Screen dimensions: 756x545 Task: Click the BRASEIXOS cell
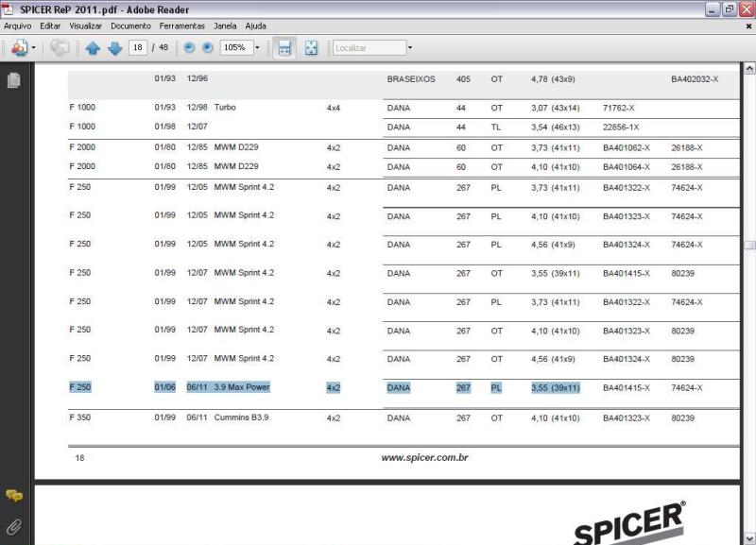[x=411, y=79]
